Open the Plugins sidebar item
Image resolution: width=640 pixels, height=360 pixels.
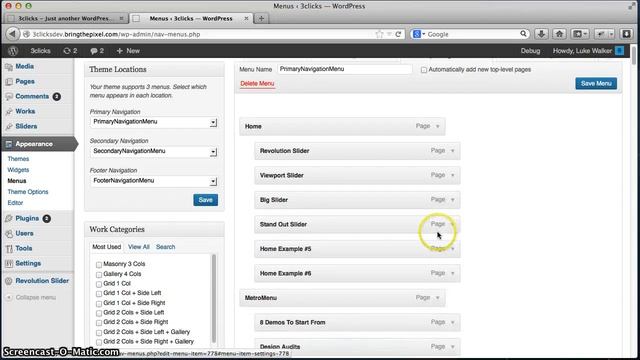[28, 218]
